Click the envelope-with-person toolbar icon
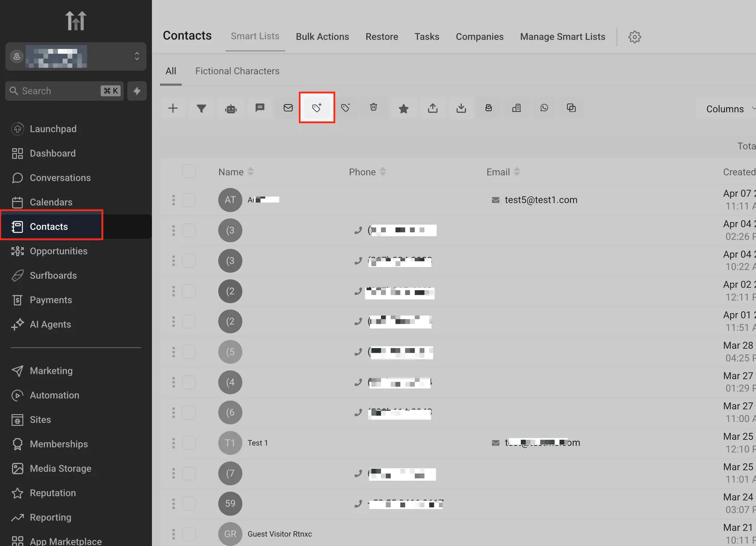The width and height of the screenshot is (756, 546). 489,108
